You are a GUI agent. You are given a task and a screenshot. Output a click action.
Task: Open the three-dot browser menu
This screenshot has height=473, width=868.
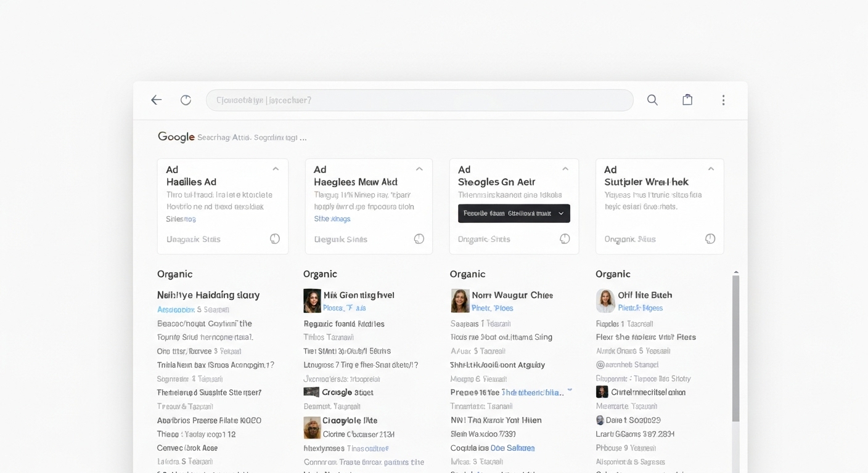coord(723,100)
